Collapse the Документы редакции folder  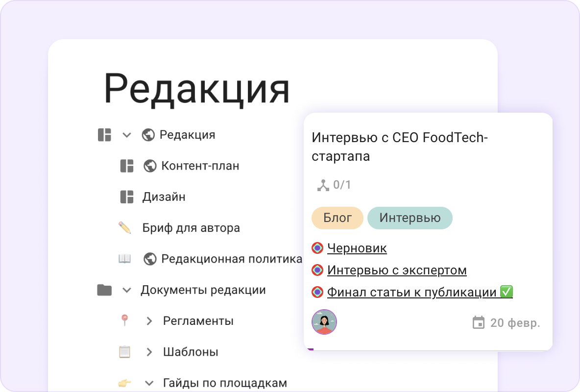tap(127, 290)
